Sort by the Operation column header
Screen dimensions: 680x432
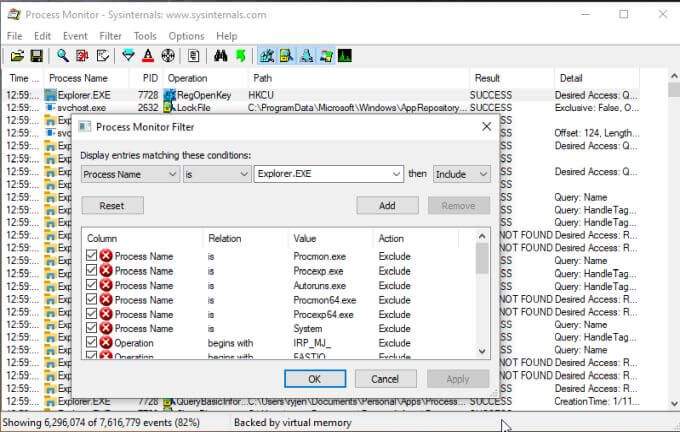pyautogui.click(x=187, y=78)
